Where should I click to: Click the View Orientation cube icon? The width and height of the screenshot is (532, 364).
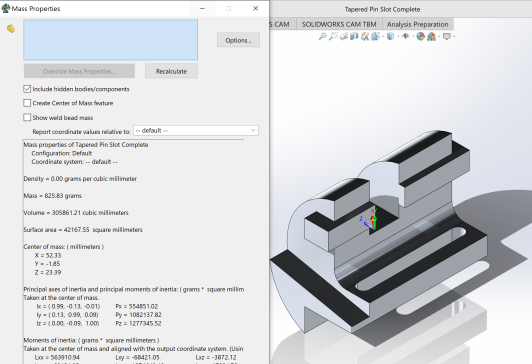pos(375,36)
